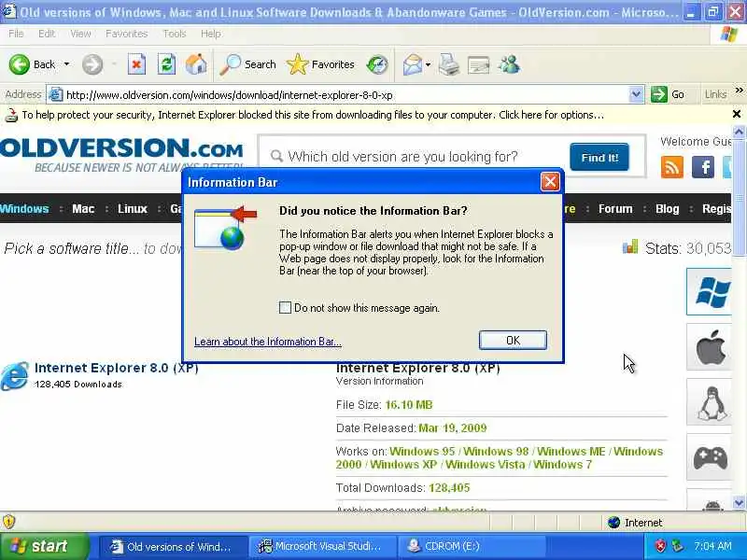Select the Linux penguin platform icon
This screenshot has height=560, width=747.
710,402
